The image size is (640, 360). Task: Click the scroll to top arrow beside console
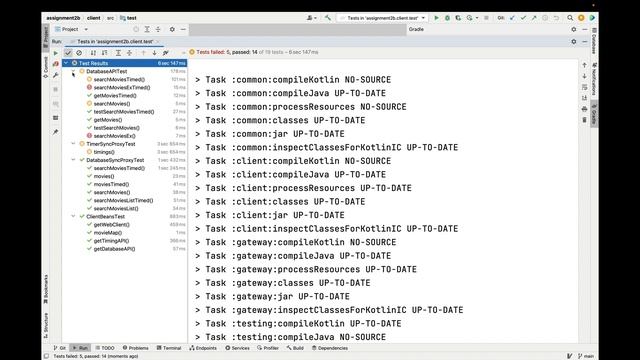pos(584,65)
